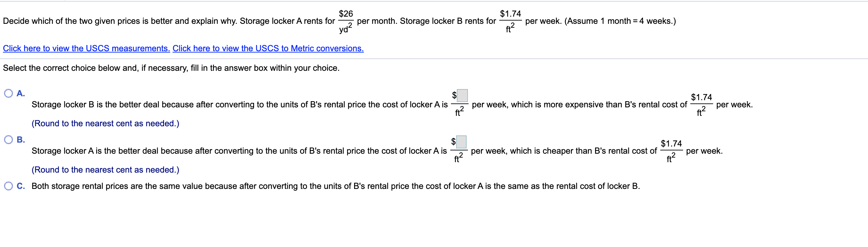Click the "Both storage rental prices" statement

tap(335, 186)
